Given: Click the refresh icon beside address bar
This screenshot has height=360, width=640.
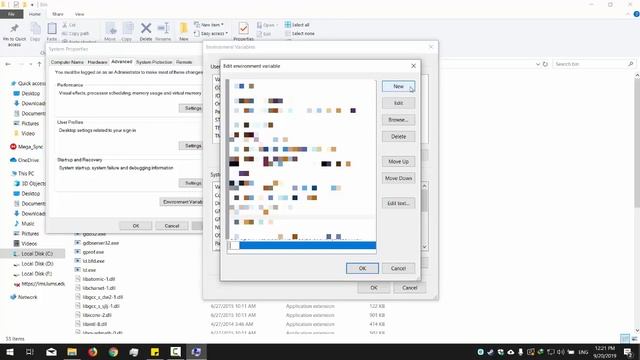Looking at the screenshot, I should pyautogui.click(x=545, y=64).
